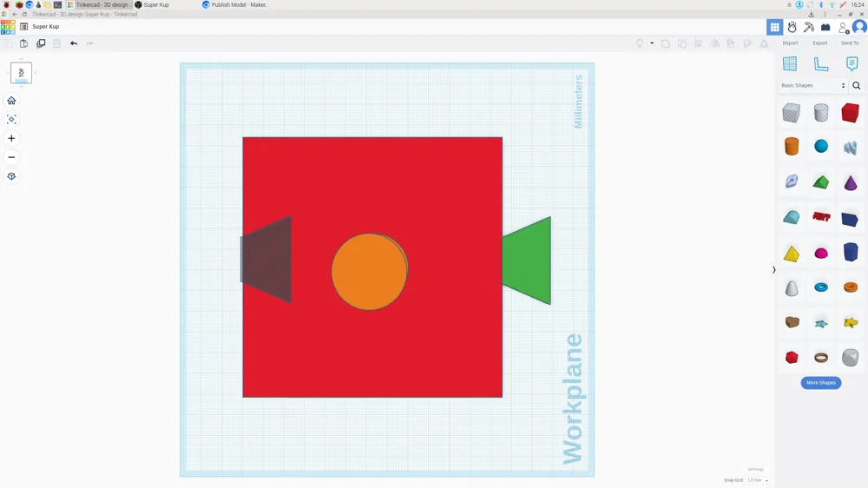This screenshot has height=488, width=868.
Task: Select the orange Cylinder shape
Action: 792,146
